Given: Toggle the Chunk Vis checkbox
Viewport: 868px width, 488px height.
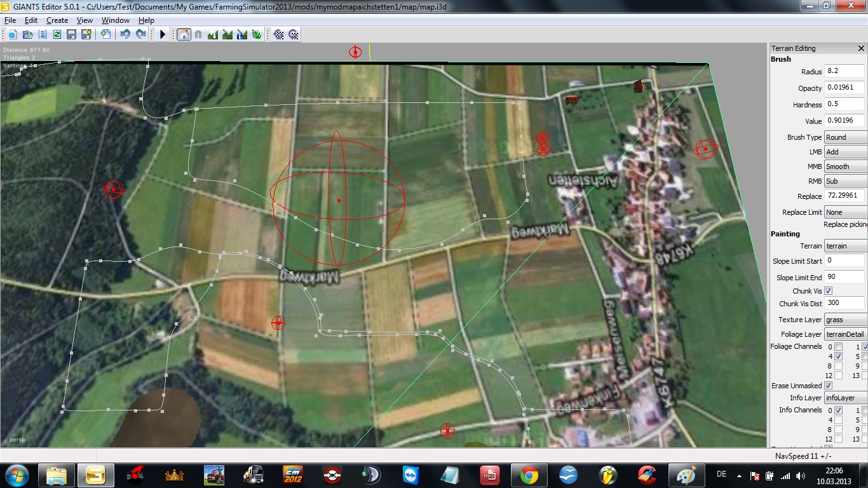Looking at the screenshot, I should [829, 291].
